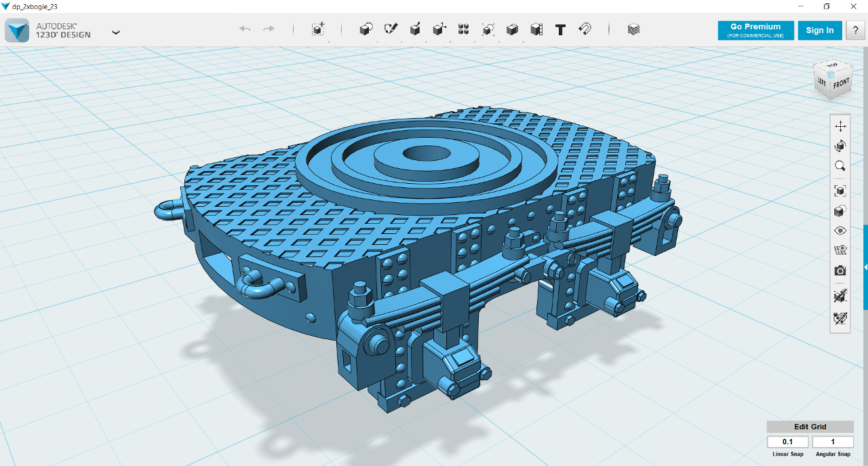This screenshot has height=466, width=868.
Task: Select the Zoom magnifier tool
Action: tap(840, 166)
